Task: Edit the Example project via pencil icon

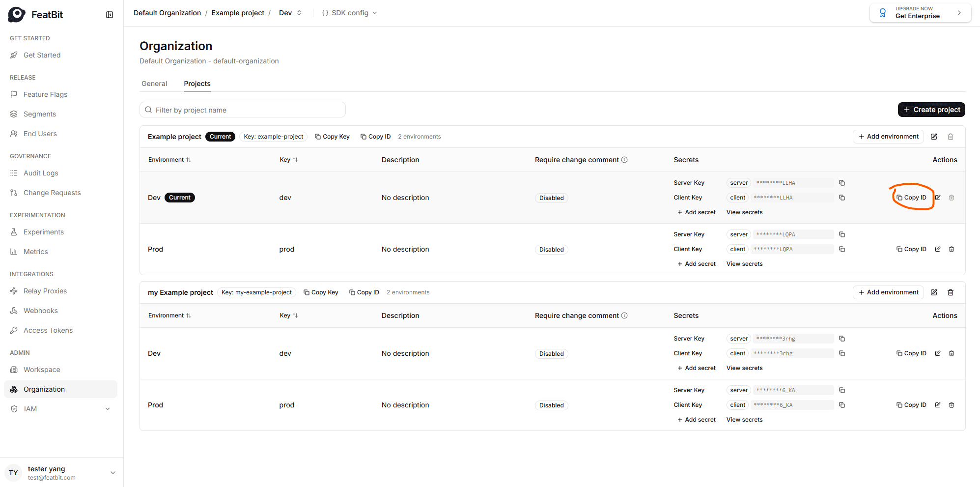Action: pyautogui.click(x=934, y=137)
